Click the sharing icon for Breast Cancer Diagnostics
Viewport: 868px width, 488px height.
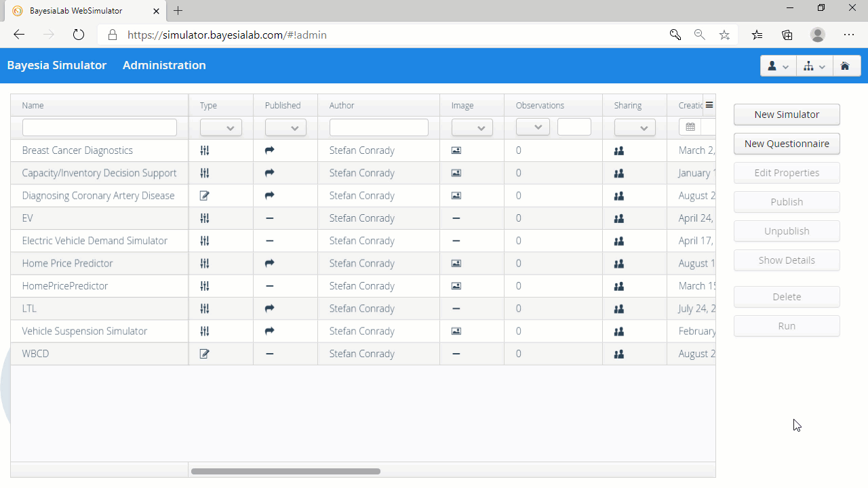point(618,150)
